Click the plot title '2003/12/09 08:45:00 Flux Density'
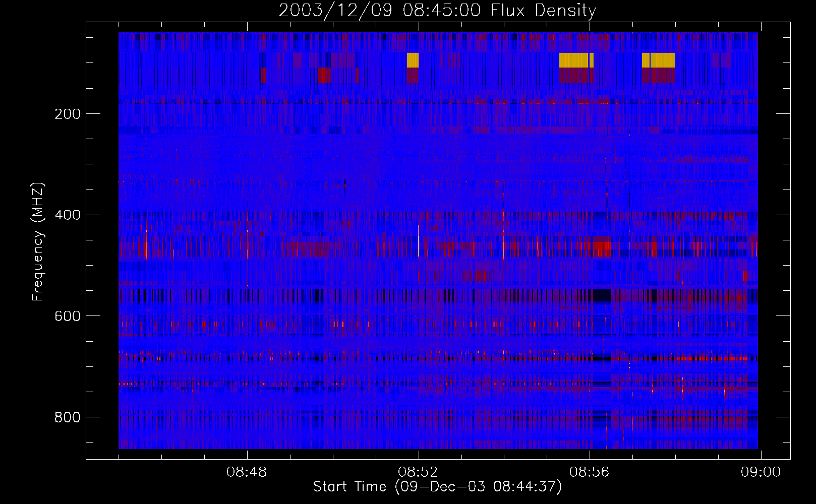 [x=437, y=10]
